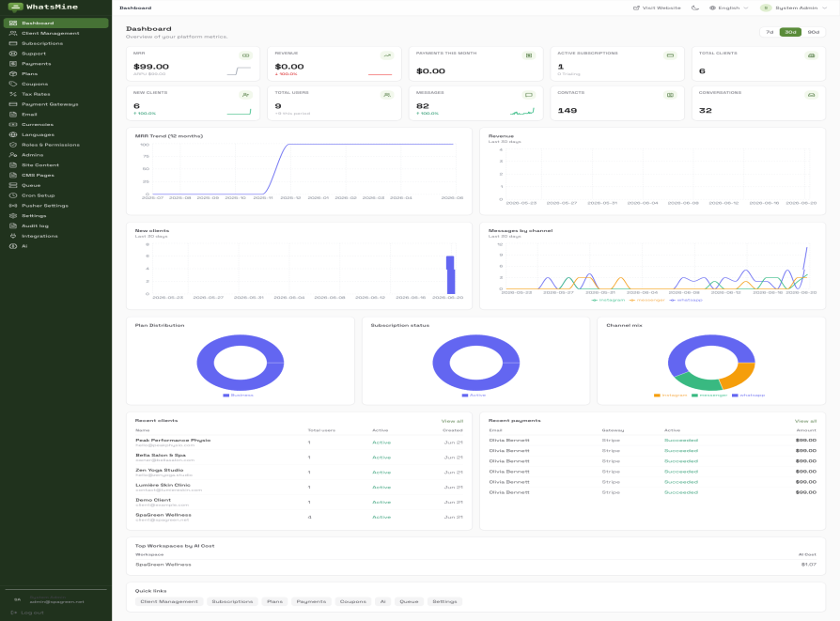Select the 90d time range
Viewport: 840px width, 621px height.
[x=813, y=32]
